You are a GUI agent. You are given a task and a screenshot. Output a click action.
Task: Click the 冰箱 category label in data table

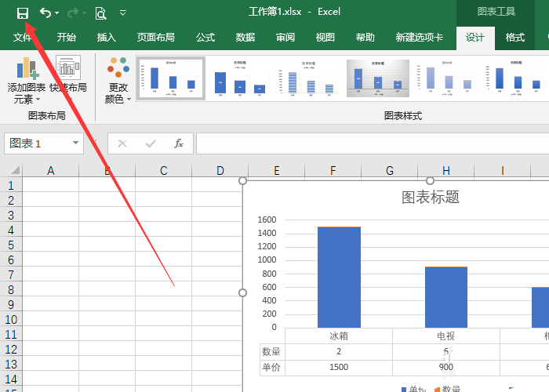pyautogui.click(x=339, y=336)
